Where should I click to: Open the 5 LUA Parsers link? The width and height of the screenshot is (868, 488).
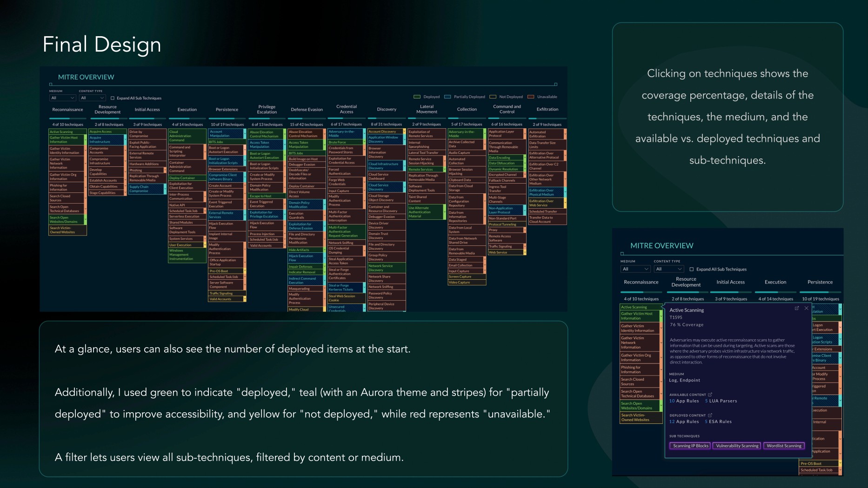pos(721,401)
